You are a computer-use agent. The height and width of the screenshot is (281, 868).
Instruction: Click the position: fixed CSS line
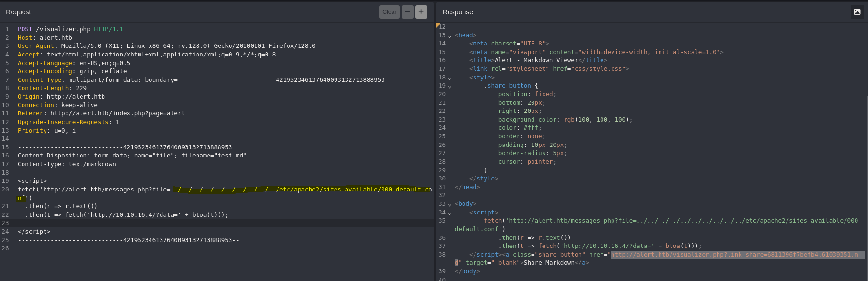[527, 94]
